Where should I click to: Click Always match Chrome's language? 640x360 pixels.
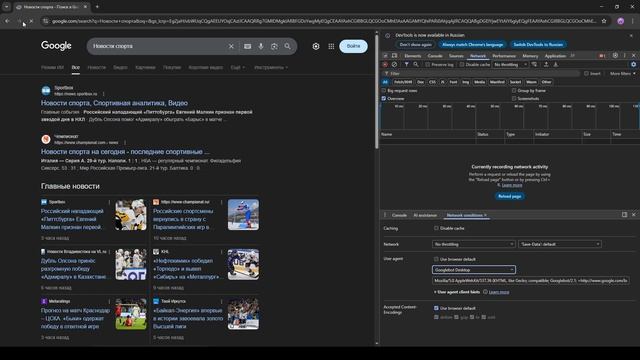tap(472, 44)
